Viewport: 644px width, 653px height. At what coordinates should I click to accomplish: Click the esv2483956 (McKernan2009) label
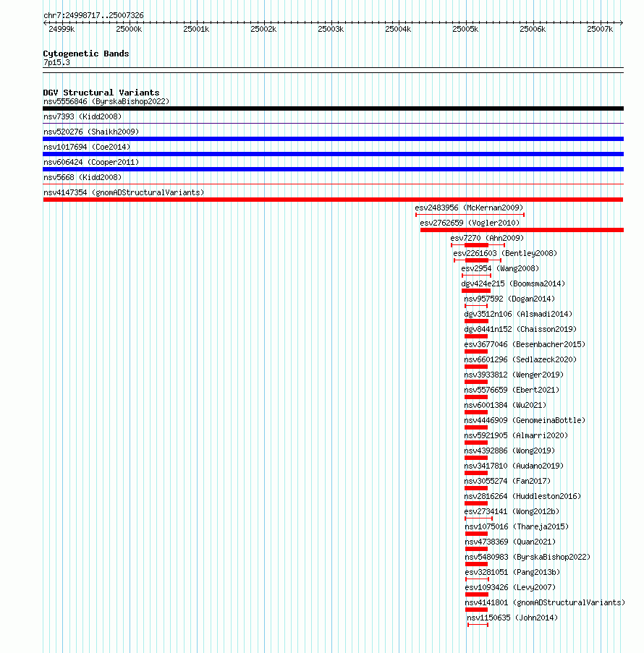[x=469, y=208]
